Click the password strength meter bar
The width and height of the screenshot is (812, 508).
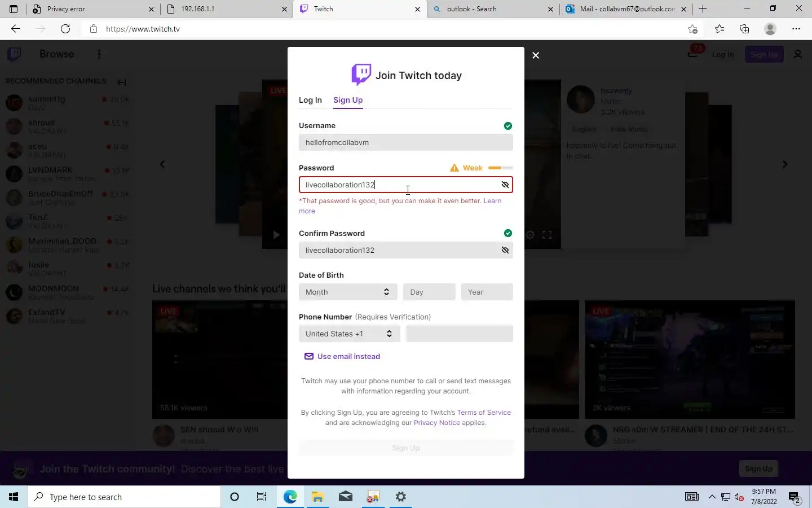point(501,168)
